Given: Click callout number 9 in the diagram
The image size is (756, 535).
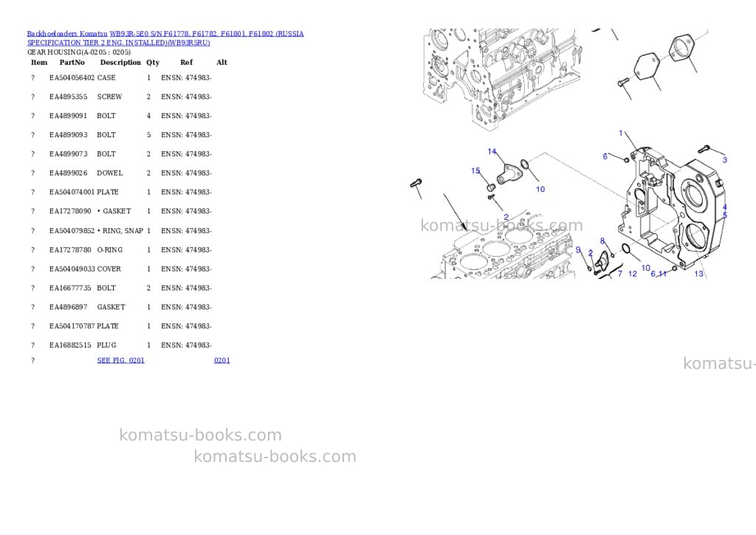Looking at the screenshot, I should (x=578, y=249).
